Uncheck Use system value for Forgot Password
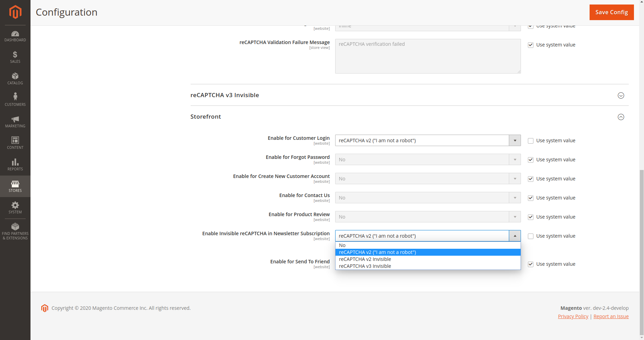Screen dimensions: 644x340 click(x=531, y=160)
